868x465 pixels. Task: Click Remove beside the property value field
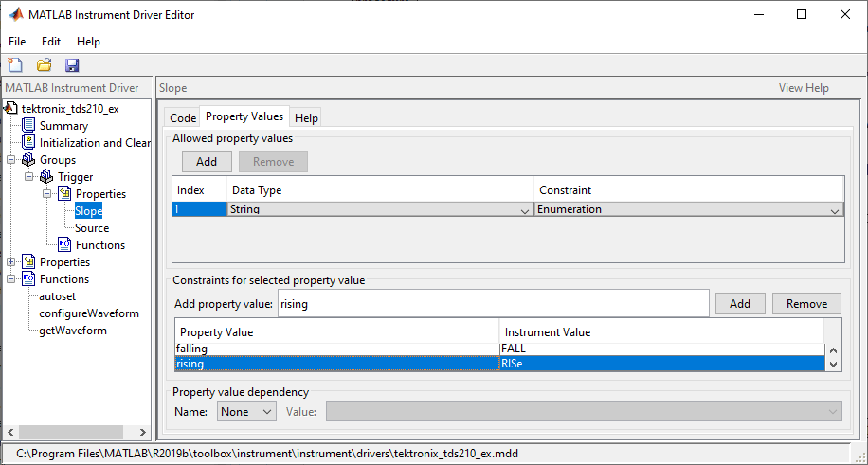point(806,304)
